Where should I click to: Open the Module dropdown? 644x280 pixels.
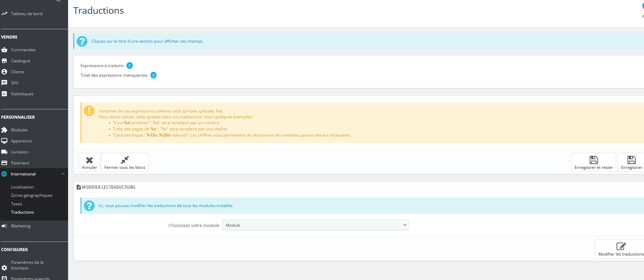[x=315, y=225]
